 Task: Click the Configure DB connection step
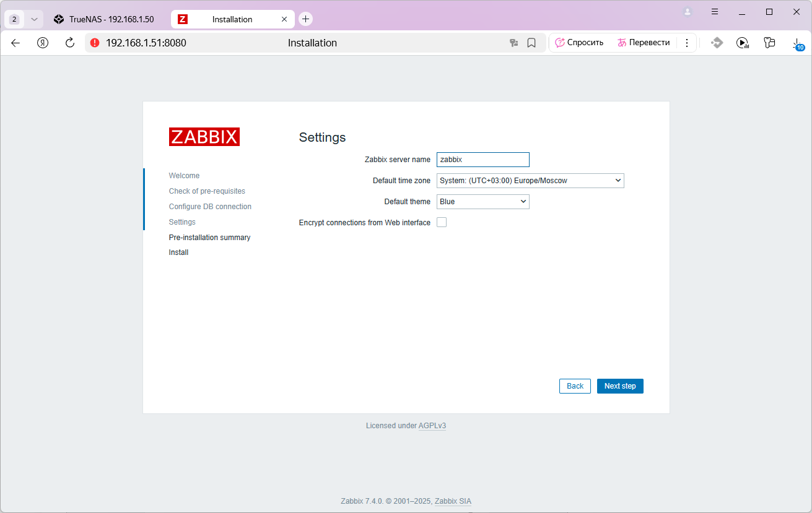coord(210,207)
